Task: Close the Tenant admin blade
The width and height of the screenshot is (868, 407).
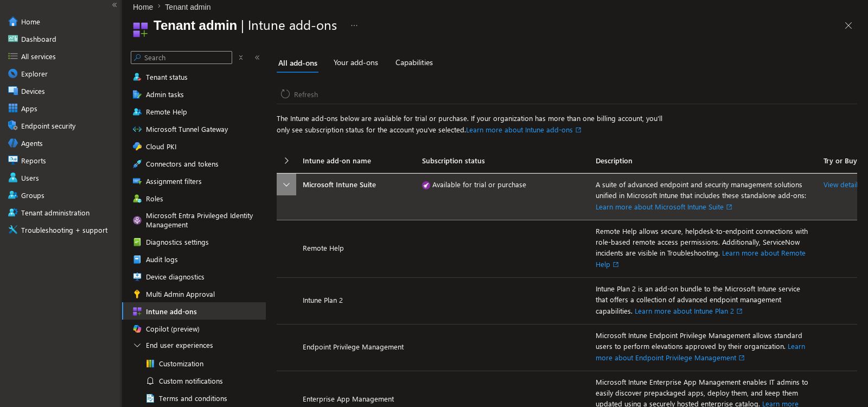Action: pos(848,26)
